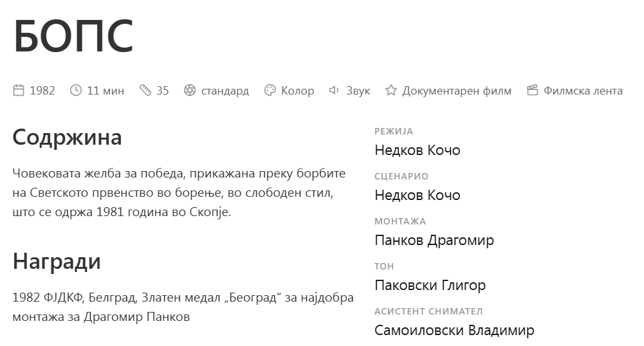Open editor Панков Драгомир
Image resolution: width=644 pixels, height=346 pixels.
434,241
